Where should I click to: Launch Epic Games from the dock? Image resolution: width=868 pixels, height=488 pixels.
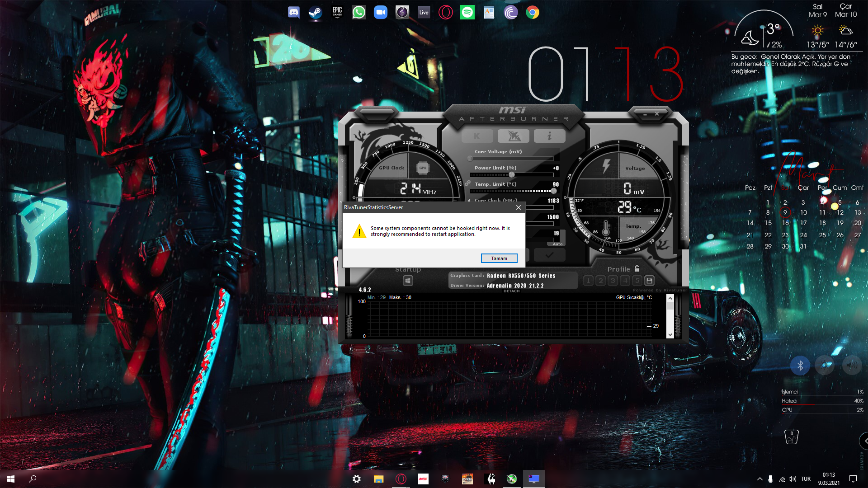tap(337, 12)
